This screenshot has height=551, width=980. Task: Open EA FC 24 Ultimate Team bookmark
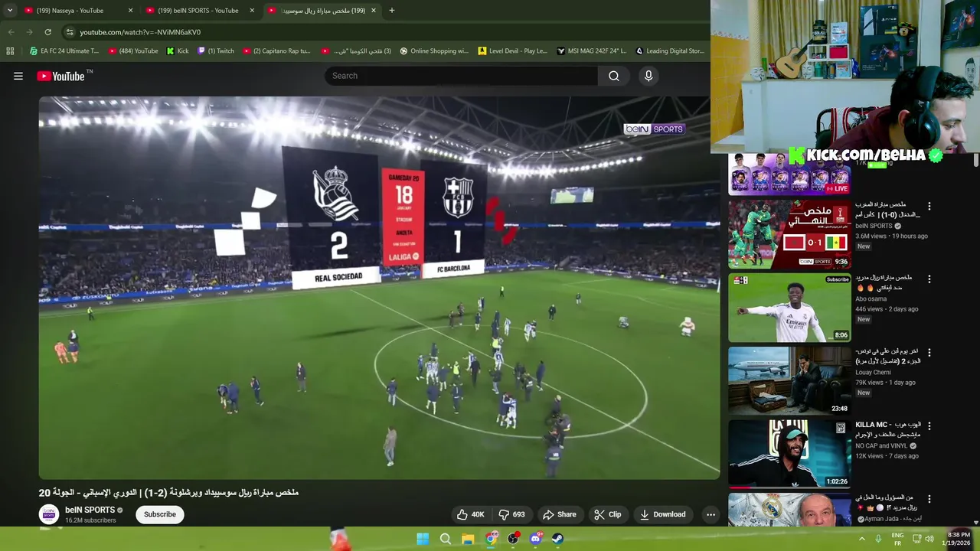click(64, 51)
